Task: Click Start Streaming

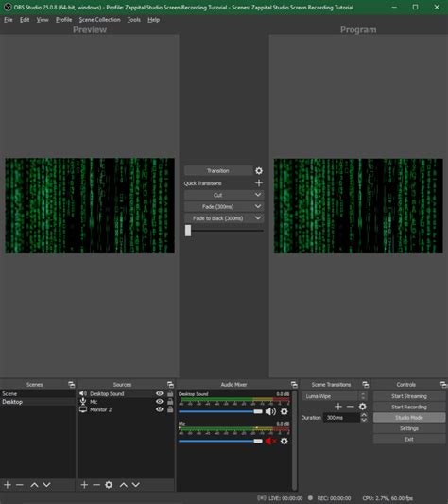Action: [x=409, y=396]
